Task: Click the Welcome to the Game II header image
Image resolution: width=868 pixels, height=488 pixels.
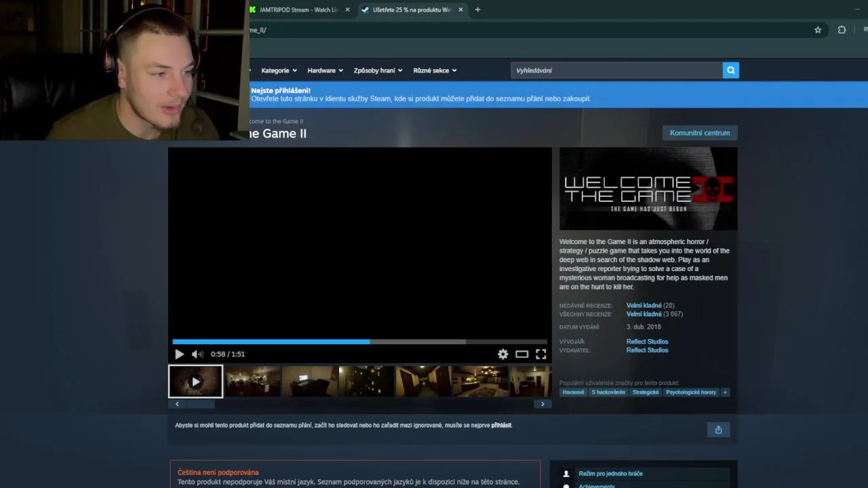Action: (x=648, y=189)
